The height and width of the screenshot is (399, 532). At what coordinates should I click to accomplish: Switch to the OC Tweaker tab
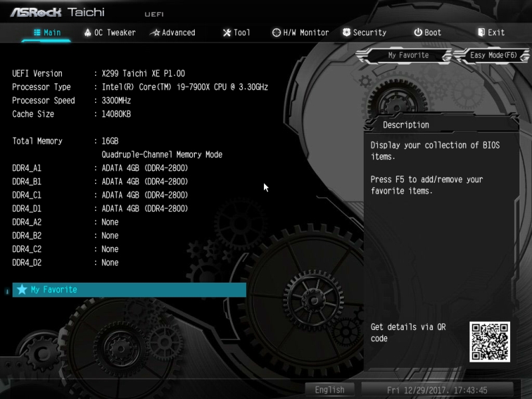pos(110,33)
